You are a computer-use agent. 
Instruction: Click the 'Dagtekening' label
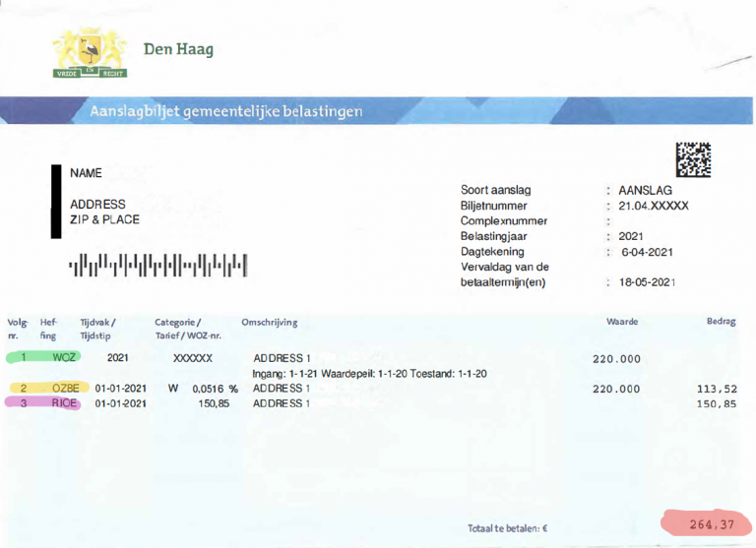coord(492,252)
